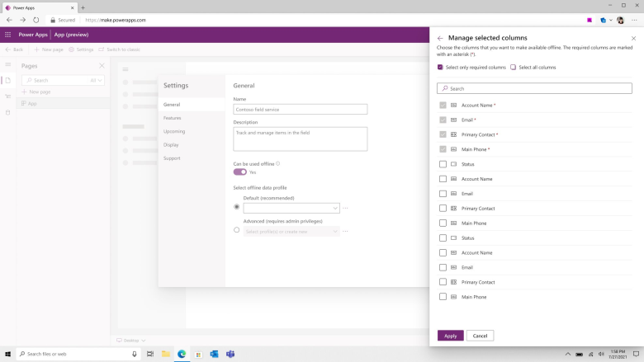Screen dimensions: 644x362
Task: Open the General settings tab
Action: [192, 105]
